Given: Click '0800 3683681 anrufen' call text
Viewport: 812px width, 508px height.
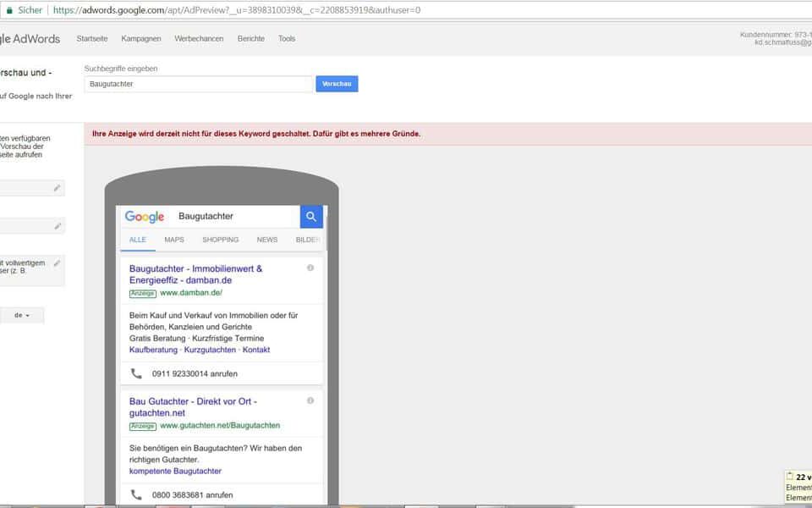Looking at the screenshot, I should (193, 495).
